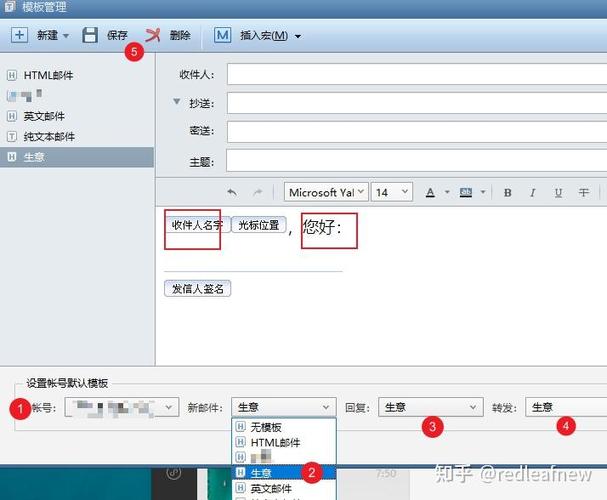Collapse the 抄送 disclosure triangle
Viewport: 607px width, 500px height.
coord(177,102)
